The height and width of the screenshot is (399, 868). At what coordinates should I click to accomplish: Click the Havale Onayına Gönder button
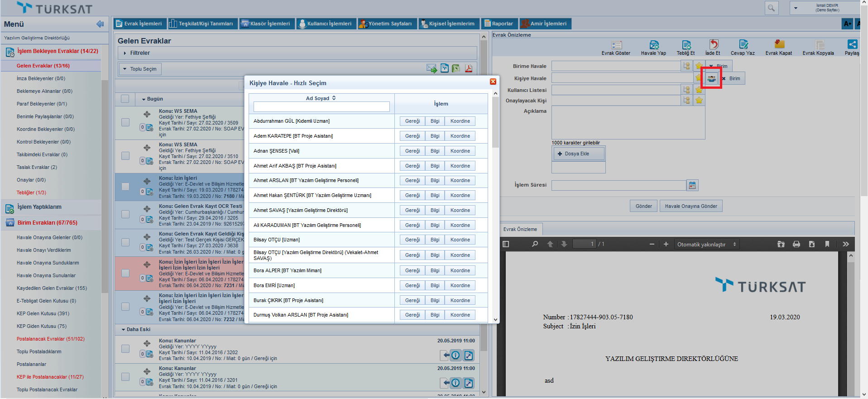click(x=691, y=206)
